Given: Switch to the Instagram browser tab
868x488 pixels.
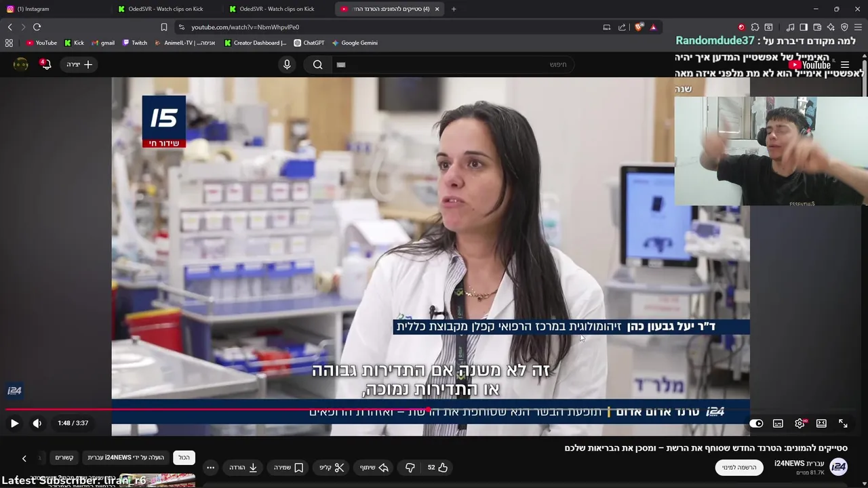Looking at the screenshot, I should [x=53, y=9].
